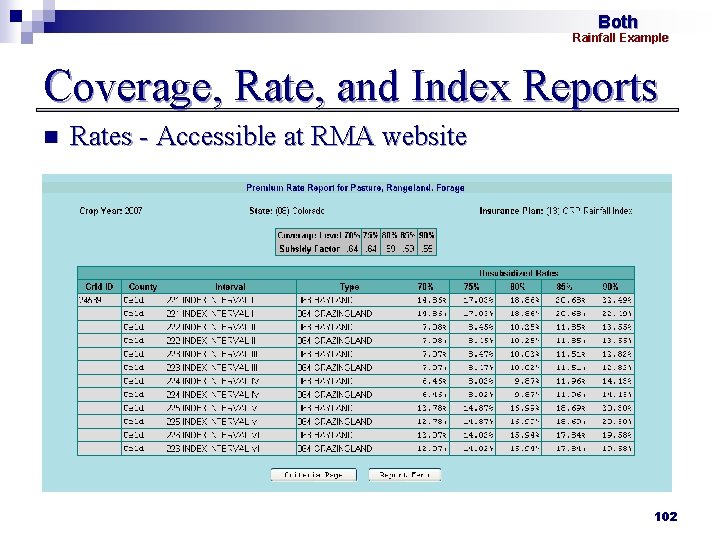Image resolution: width=720 pixels, height=540 pixels.
Task: Click 'GRAZINGLAND' in the Index Interval IV row
Action: pyautogui.click(x=343, y=394)
